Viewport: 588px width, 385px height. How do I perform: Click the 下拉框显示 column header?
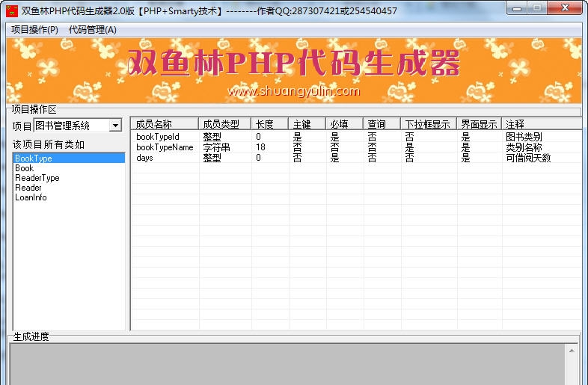coord(429,123)
